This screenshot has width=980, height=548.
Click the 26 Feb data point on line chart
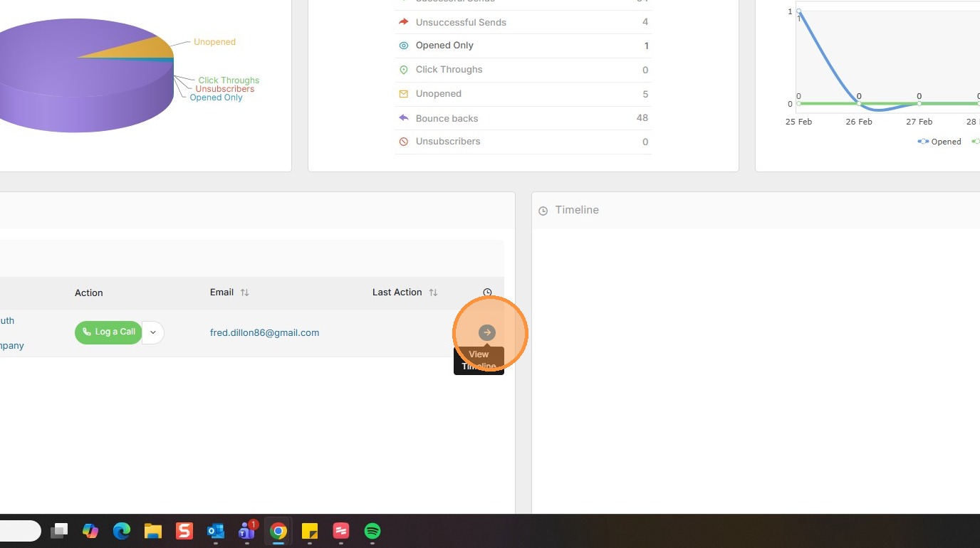click(859, 104)
